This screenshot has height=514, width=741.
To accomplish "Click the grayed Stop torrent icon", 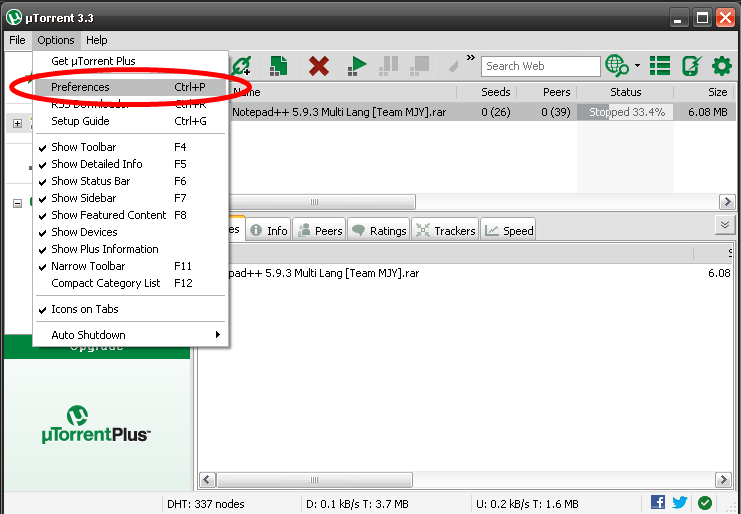I will [x=419, y=66].
